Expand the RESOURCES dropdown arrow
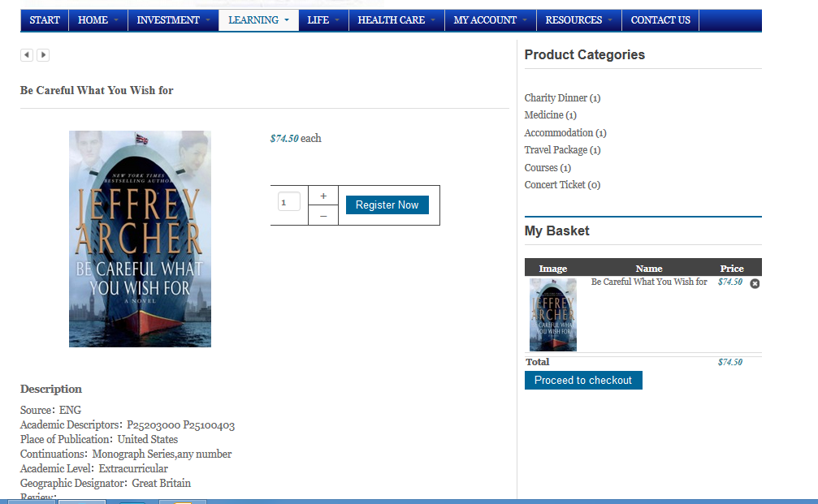 click(610, 20)
